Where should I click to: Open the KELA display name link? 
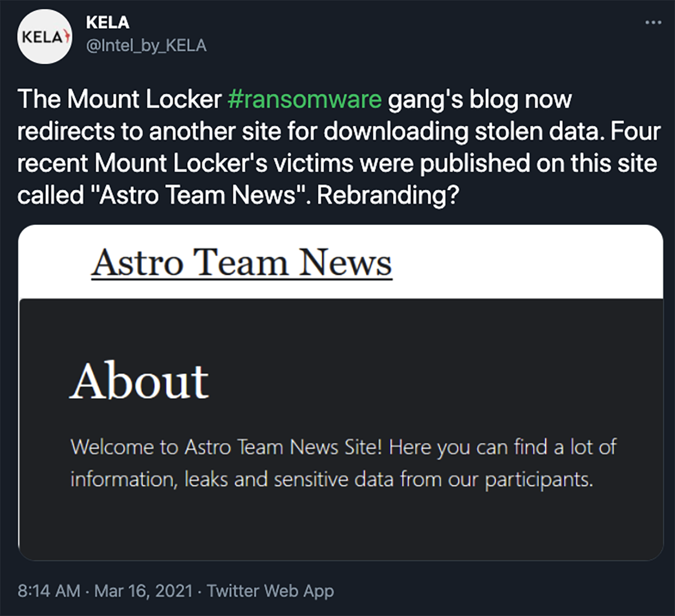107,22
